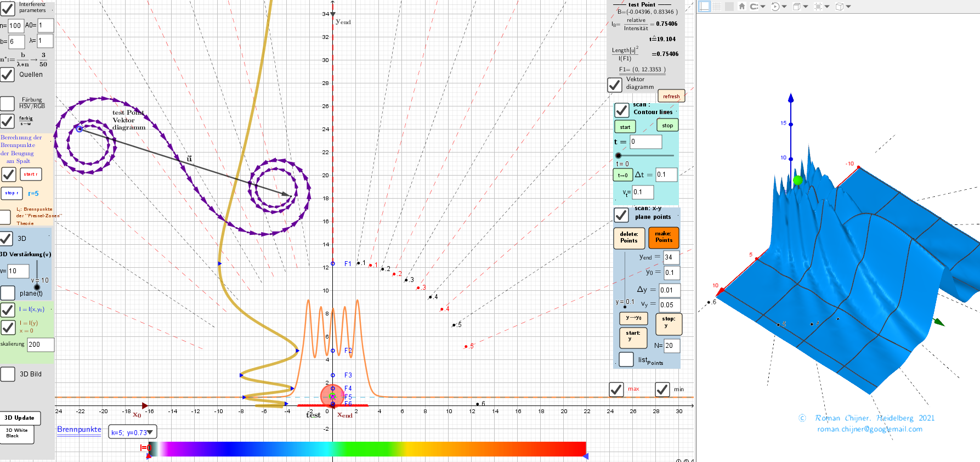Click the contour scan start button
Viewport: 980px width, 462px height.
click(x=625, y=127)
